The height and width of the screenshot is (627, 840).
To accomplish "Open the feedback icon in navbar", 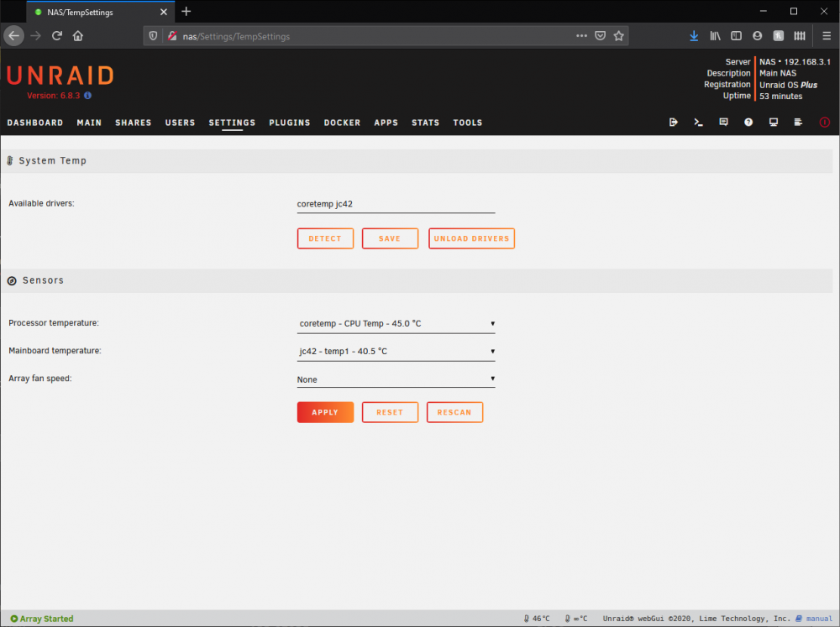I will coord(723,122).
